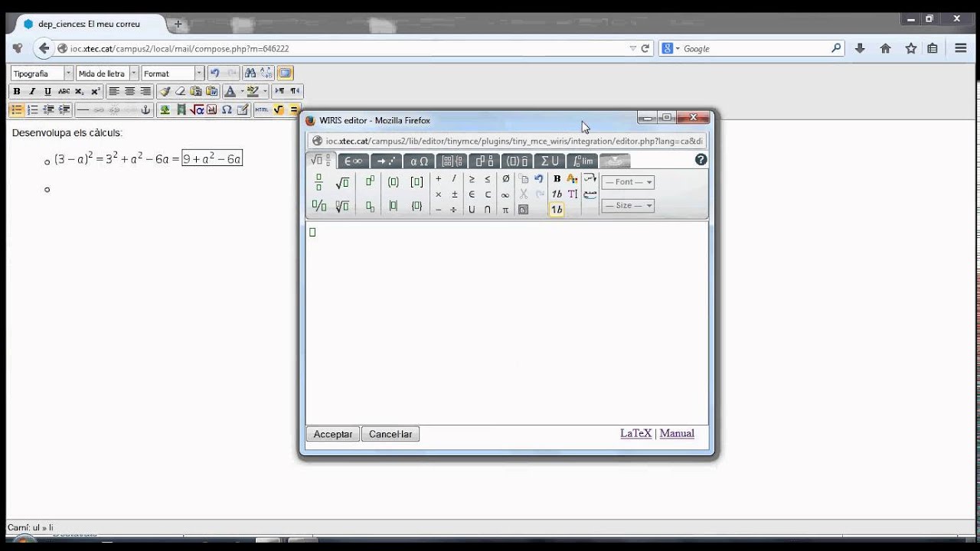Viewport: 980px width, 551px height.
Task: Toggle bold in the WIRIS toolbar
Action: coord(557,179)
